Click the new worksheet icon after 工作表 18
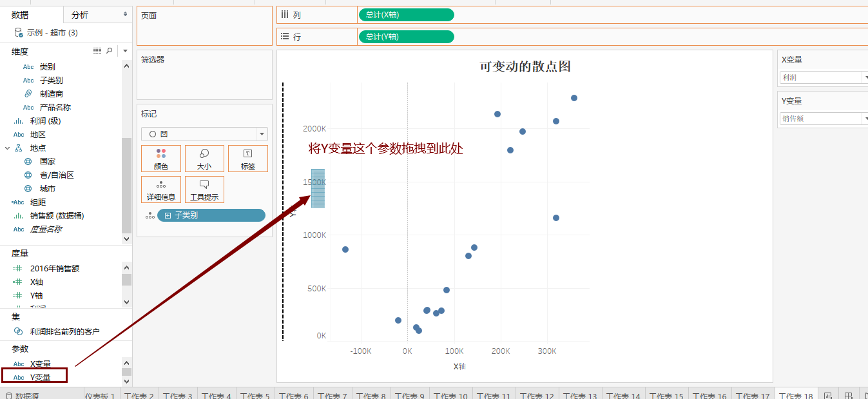This screenshot has width=868, height=399. tap(827, 395)
